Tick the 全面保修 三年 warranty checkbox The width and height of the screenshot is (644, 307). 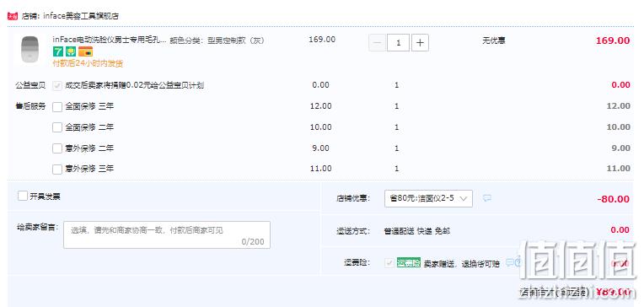point(57,107)
